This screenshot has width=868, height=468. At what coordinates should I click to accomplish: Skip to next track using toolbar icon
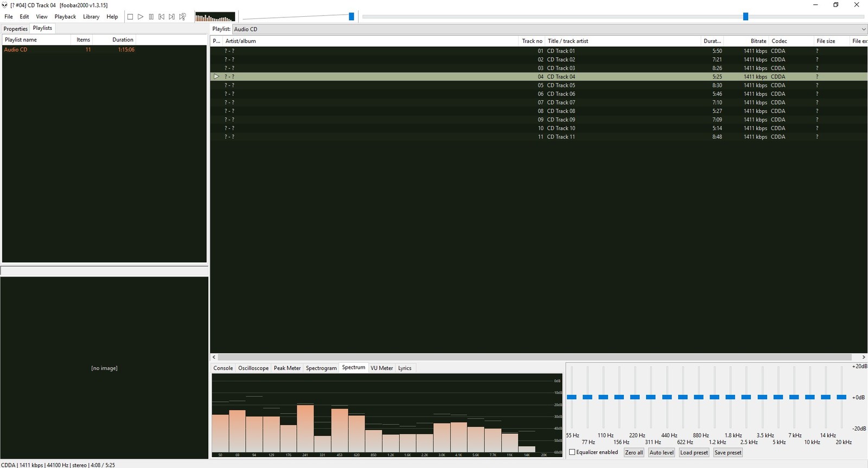tap(172, 17)
